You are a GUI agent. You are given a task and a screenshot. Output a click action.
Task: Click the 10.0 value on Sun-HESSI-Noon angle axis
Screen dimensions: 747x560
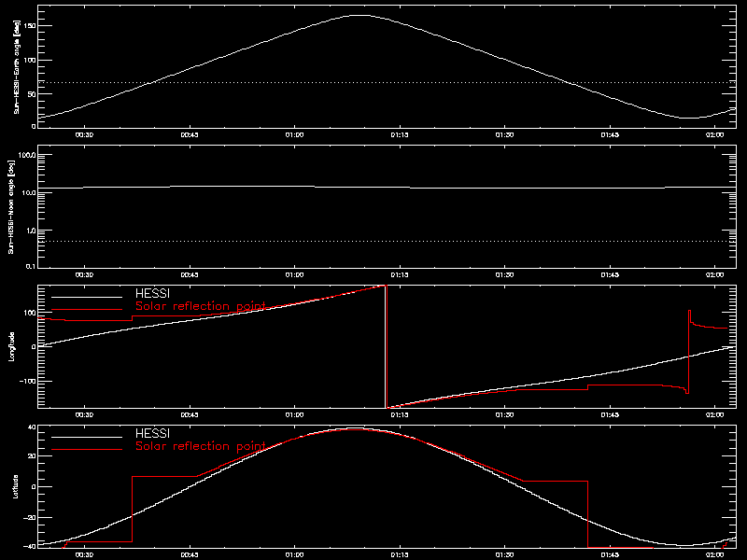pos(29,192)
